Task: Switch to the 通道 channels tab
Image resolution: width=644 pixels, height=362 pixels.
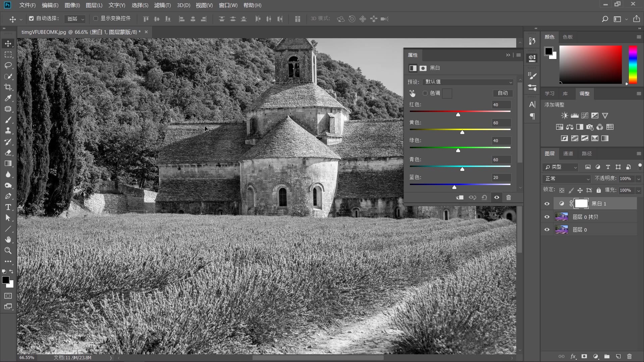Action: coord(568,154)
